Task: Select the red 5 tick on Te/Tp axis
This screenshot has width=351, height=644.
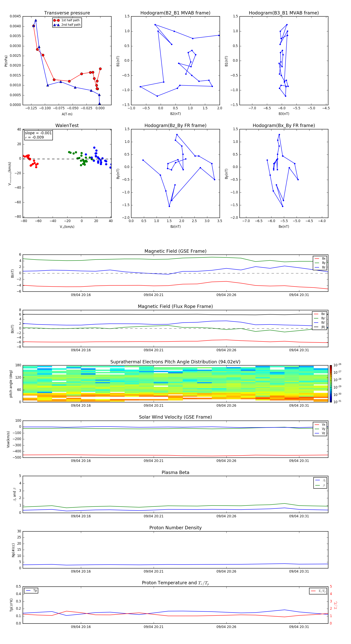Action: click(331, 586)
